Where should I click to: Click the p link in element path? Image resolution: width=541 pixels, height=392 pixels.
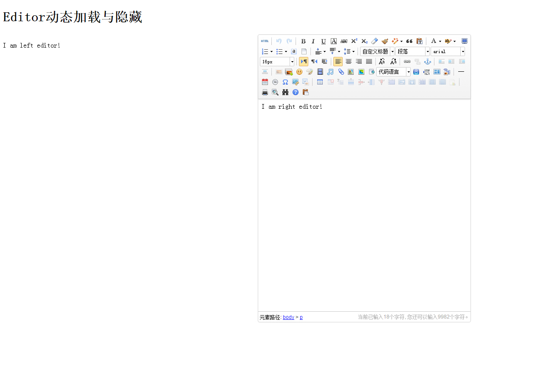[301, 317]
